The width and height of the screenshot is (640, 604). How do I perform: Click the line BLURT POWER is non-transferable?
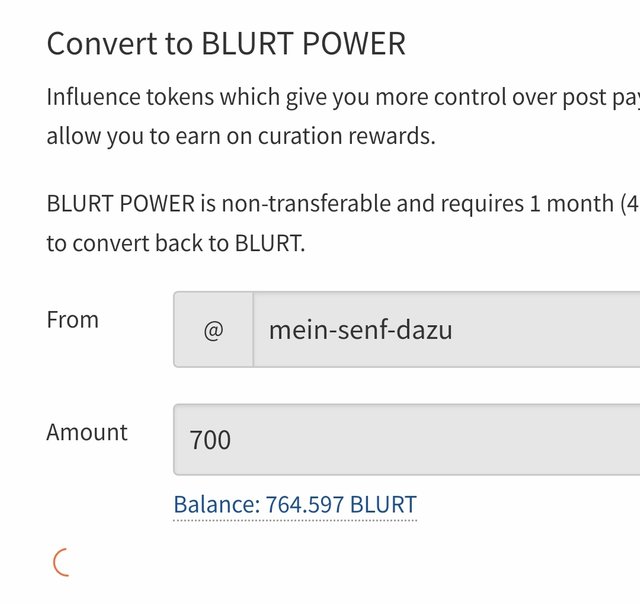[x=343, y=203]
